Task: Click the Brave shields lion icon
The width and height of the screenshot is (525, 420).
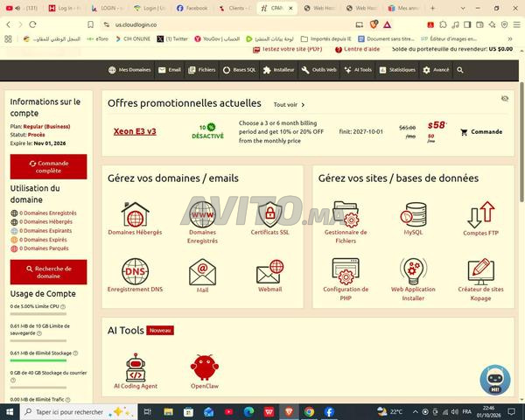Action: [x=374, y=24]
